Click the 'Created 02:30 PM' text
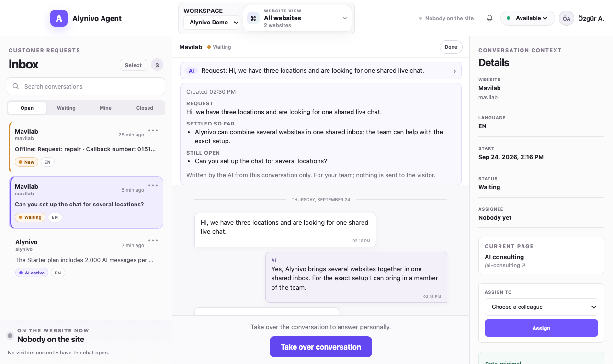 coord(211,92)
